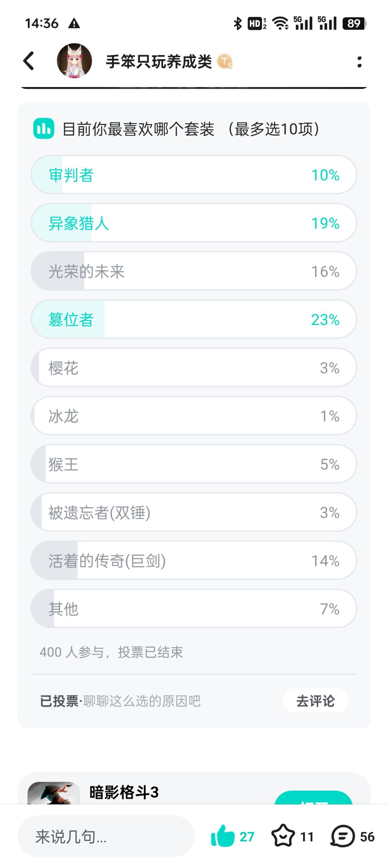The image size is (388, 868).
Task: Tap the gold T5 level badge
Action: click(x=225, y=61)
